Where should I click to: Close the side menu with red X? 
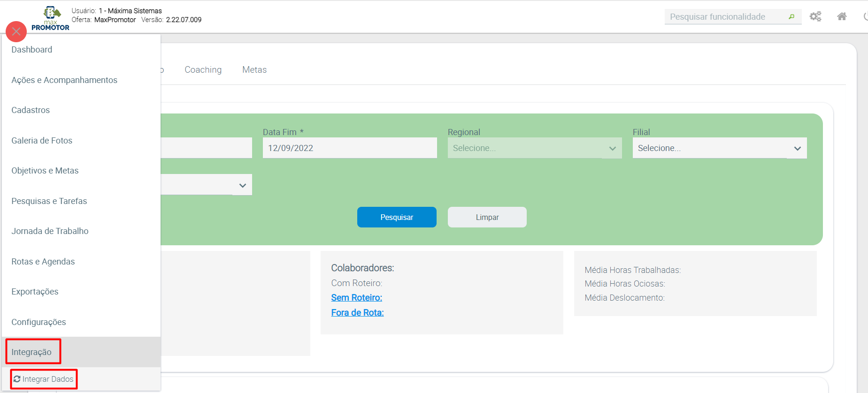click(x=16, y=31)
